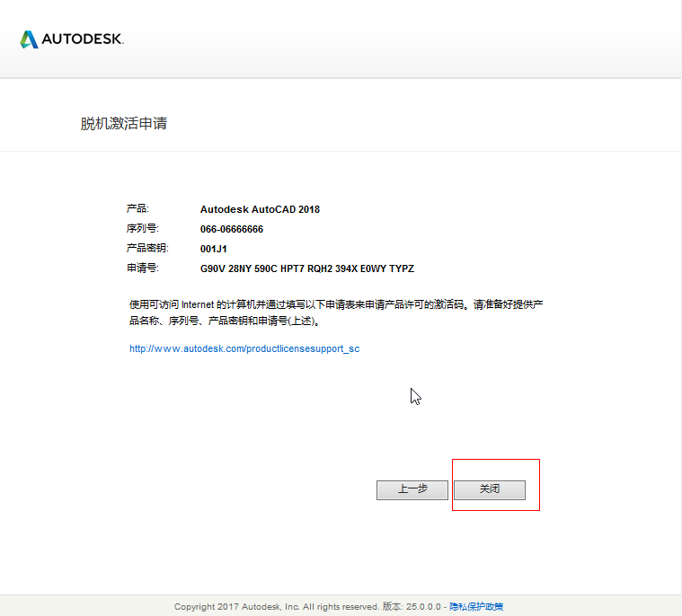Click the 序列号: field label
Viewport: 682px width, 616px height.
[x=143, y=229]
